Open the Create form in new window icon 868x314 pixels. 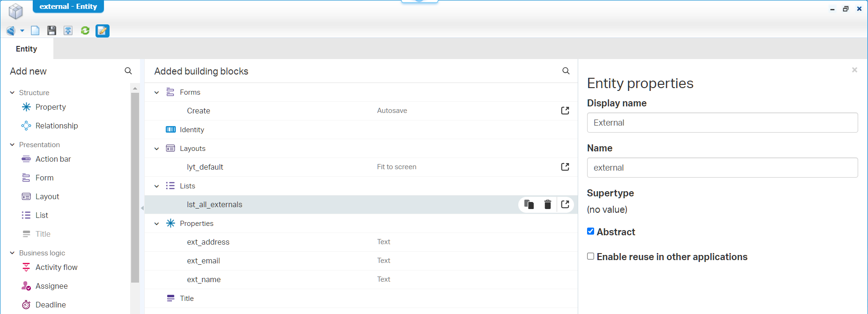(565, 111)
